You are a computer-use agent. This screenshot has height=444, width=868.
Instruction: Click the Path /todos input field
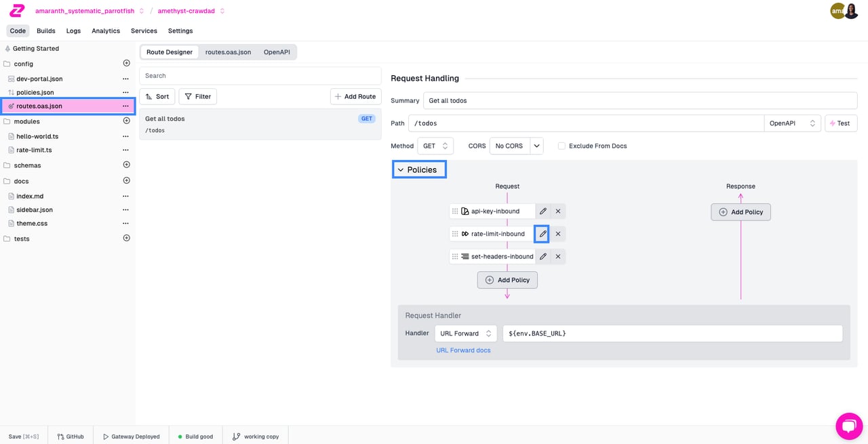tap(586, 123)
